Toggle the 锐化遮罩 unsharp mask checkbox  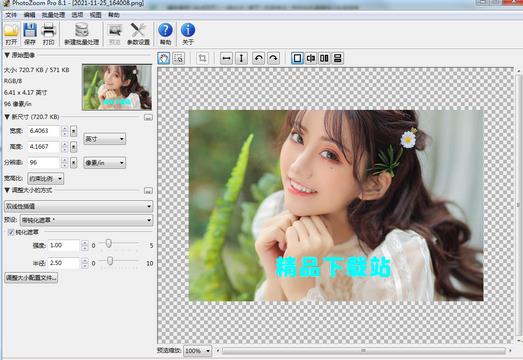(x=11, y=232)
